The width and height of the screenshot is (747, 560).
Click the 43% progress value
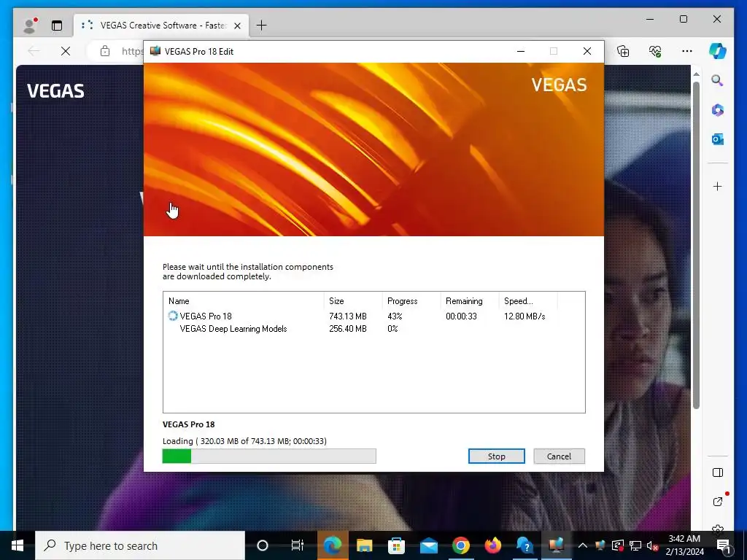[x=395, y=316]
